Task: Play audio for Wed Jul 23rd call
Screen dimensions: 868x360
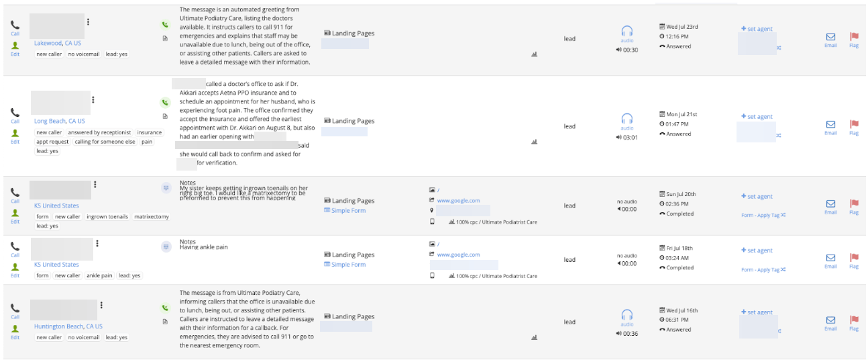Action: [x=627, y=31]
